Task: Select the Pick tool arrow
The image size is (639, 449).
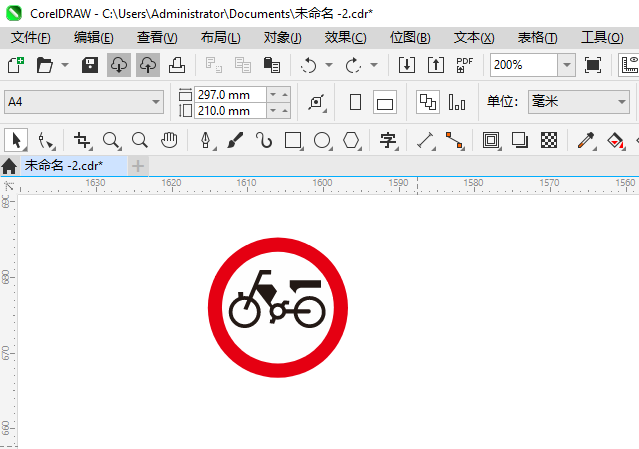Action: point(16,141)
